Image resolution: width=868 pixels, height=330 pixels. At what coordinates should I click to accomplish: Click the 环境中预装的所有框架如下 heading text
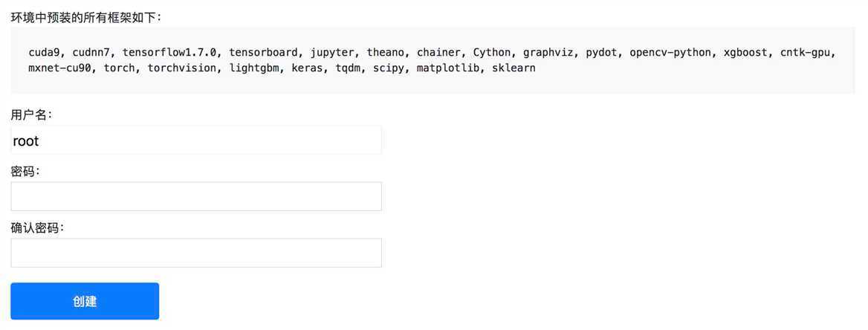pyautogui.click(x=85, y=17)
